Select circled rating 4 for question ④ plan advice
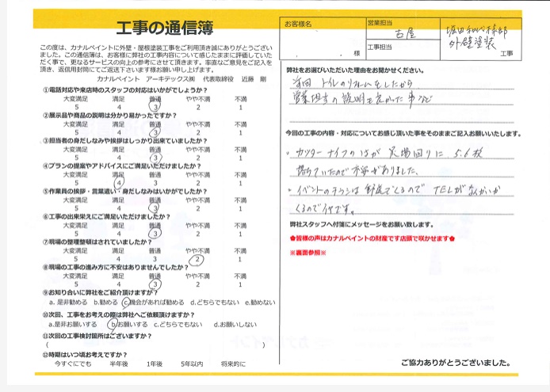 point(119,181)
